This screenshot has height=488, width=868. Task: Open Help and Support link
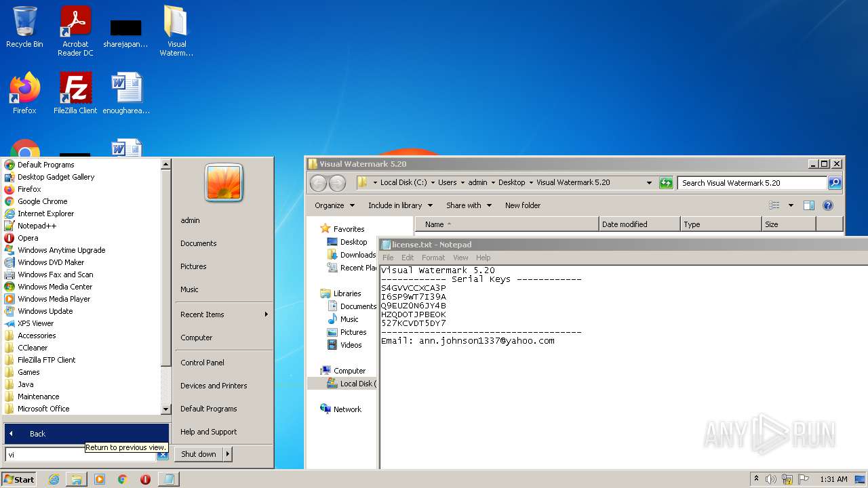[x=208, y=432]
